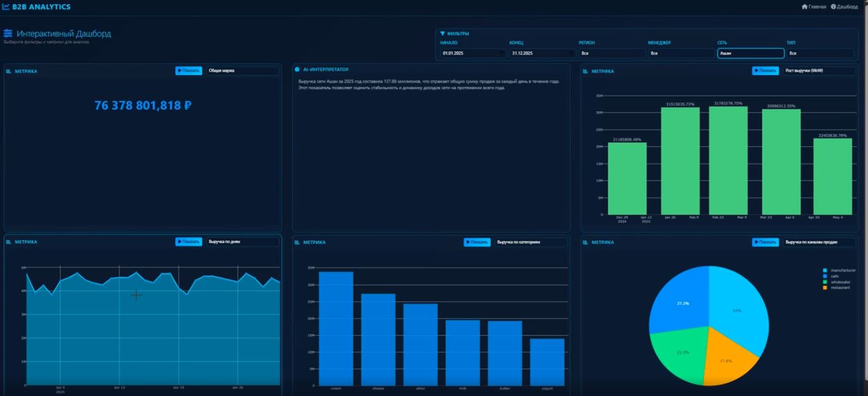Open the Главная navigation link
This screenshot has width=868, height=396.
point(814,6)
